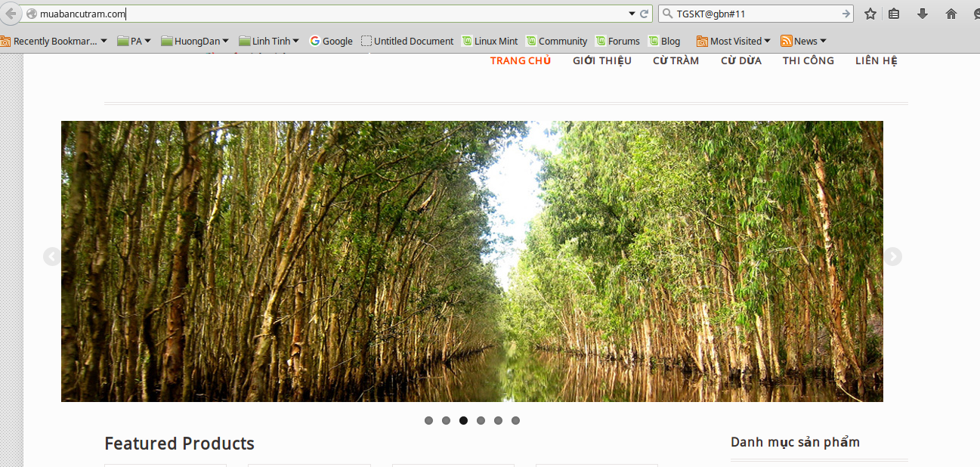Viewport: 980px width, 467px height.
Task: Open the CỪ DỪA menu item
Action: click(x=741, y=60)
